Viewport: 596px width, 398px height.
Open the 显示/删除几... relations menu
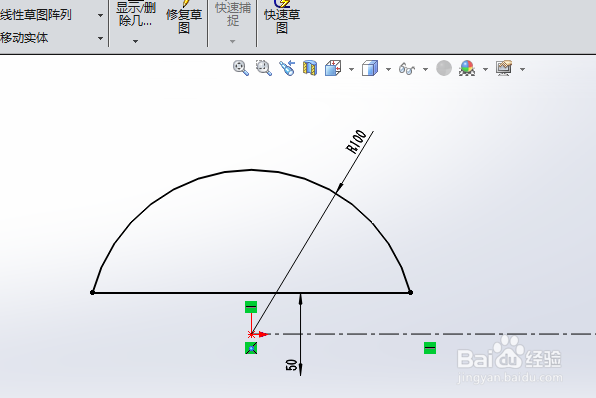pos(136,23)
